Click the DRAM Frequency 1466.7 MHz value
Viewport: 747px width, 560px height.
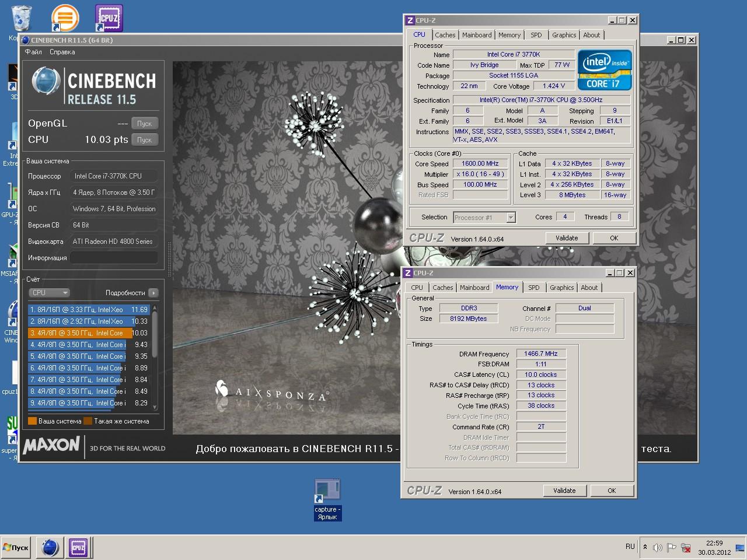point(541,353)
